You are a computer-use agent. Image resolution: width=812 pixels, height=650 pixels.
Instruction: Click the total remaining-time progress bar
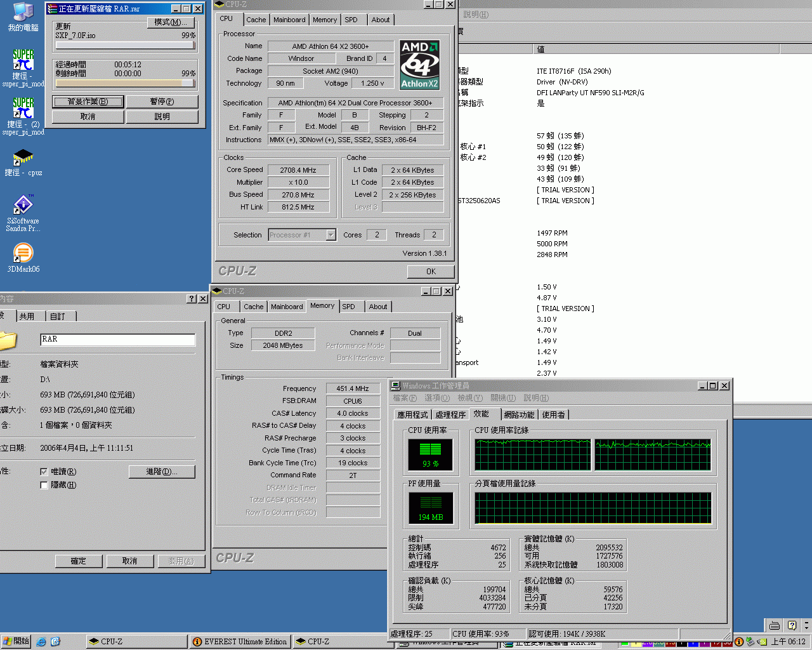click(x=126, y=83)
